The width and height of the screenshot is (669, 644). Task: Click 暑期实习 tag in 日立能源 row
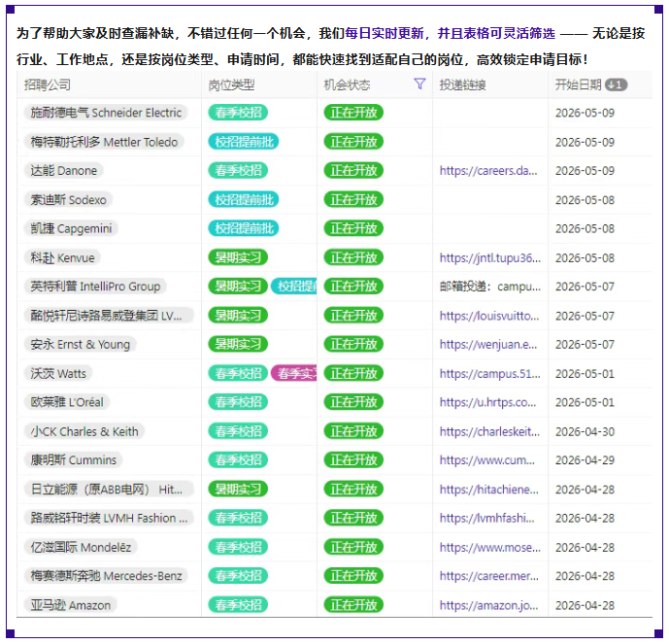(238, 490)
